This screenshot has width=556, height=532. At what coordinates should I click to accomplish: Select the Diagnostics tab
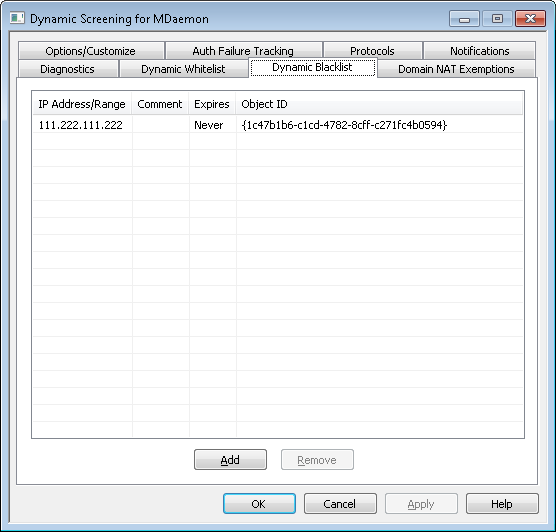coord(68,69)
